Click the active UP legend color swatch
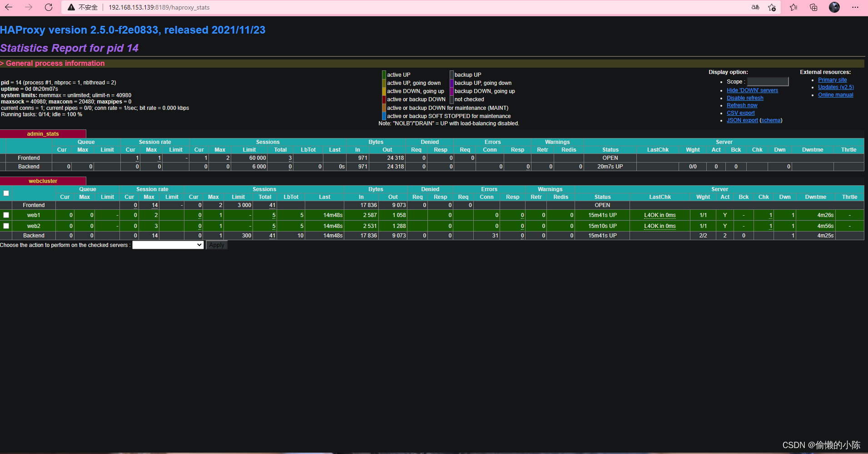 click(x=384, y=75)
